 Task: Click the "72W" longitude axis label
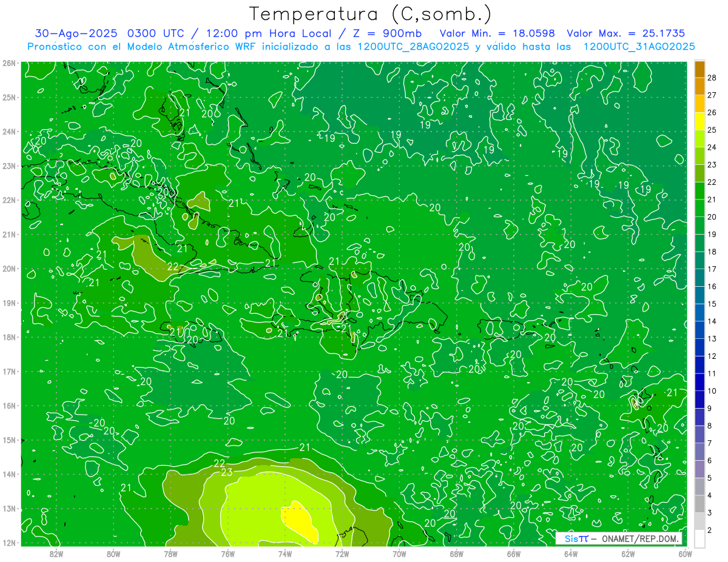(x=342, y=553)
